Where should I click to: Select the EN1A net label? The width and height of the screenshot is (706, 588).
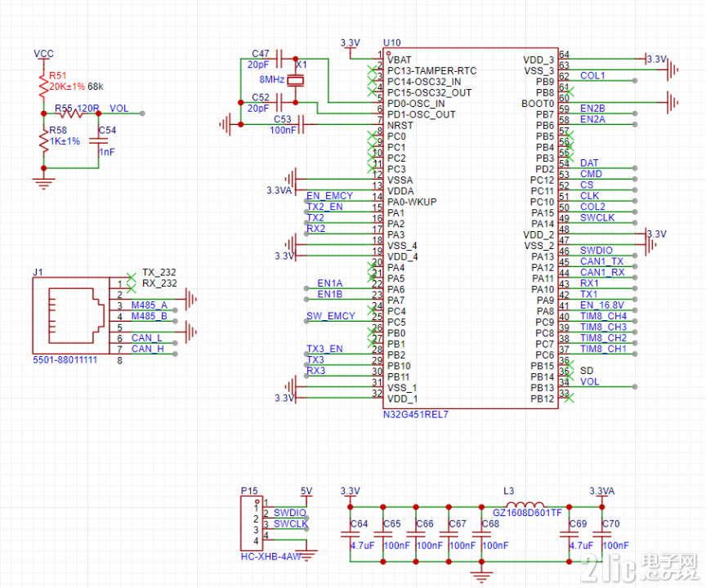[330, 283]
